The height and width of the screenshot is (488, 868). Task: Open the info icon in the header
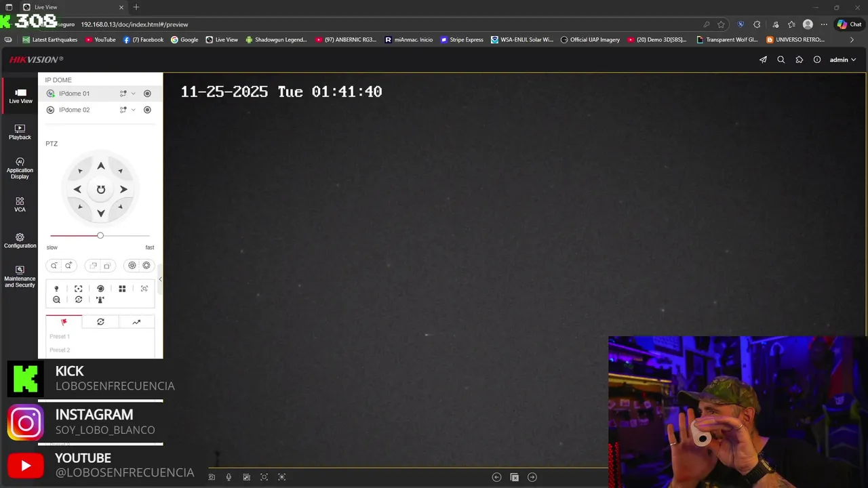[x=817, y=60]
